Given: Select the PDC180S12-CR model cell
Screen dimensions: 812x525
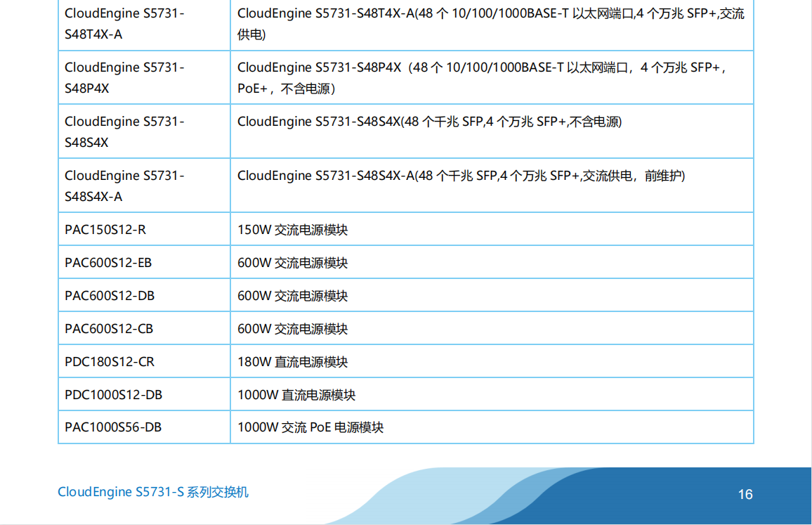Looking at the screenshot, I should coord(110,362).
